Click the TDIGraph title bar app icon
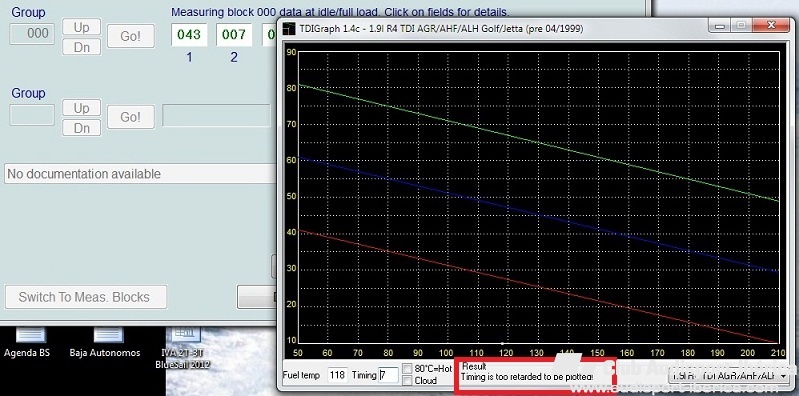 pyautogui.click(x=289, y=29)
